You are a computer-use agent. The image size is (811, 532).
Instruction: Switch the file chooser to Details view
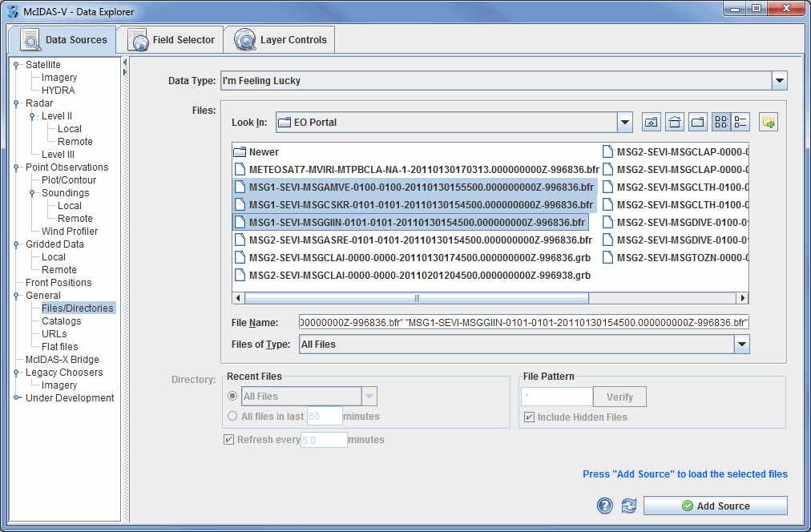[x=740, y=123]
